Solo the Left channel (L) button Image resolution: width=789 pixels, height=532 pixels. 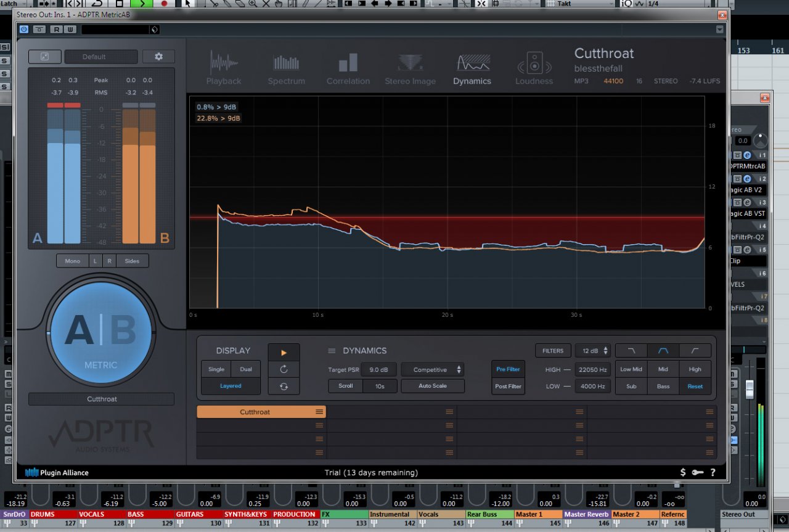95,261
